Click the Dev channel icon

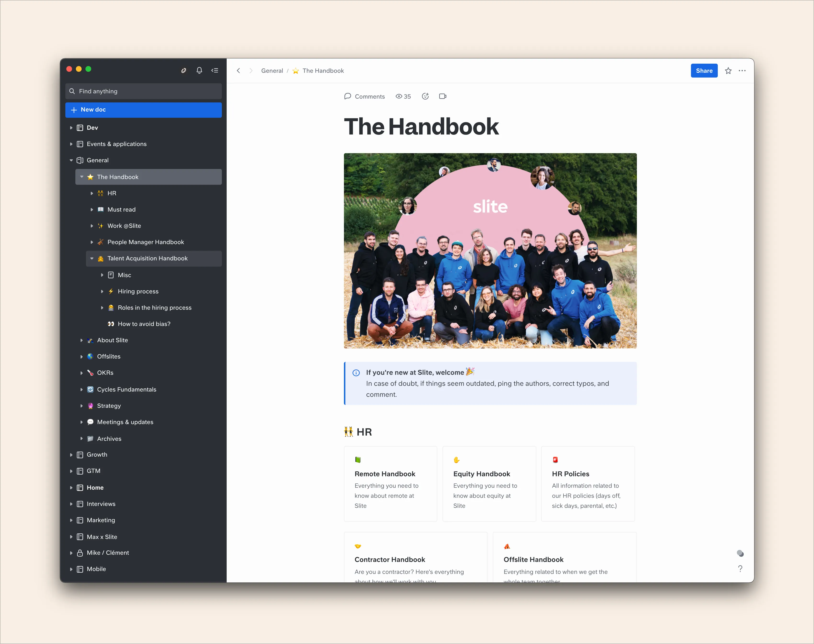pos(80,128)
